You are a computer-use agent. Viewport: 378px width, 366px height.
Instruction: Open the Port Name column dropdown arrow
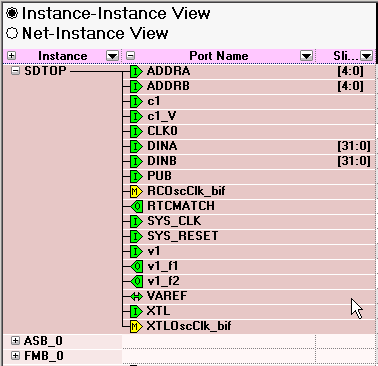click(306, 56)
